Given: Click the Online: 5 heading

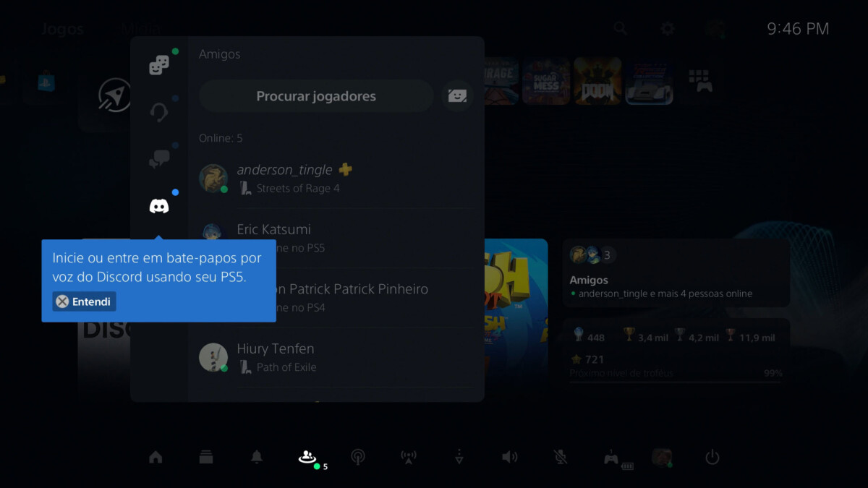Looking at the screenshot, I should pos(221,137).
